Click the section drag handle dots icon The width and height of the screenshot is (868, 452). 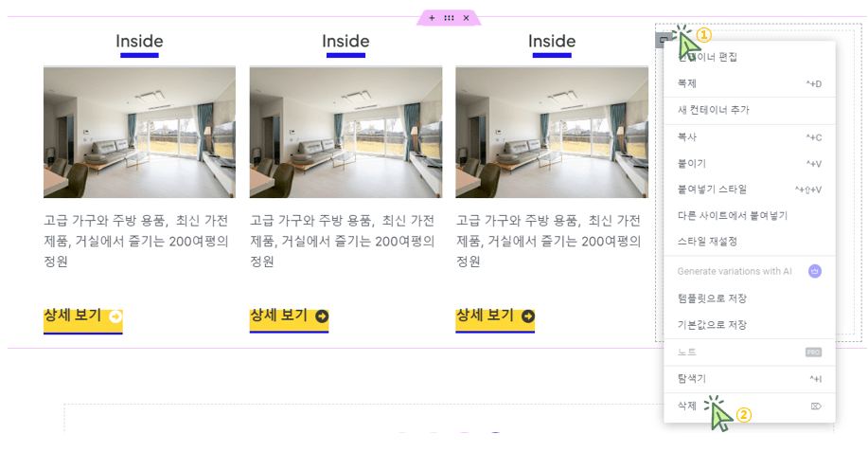449,18
